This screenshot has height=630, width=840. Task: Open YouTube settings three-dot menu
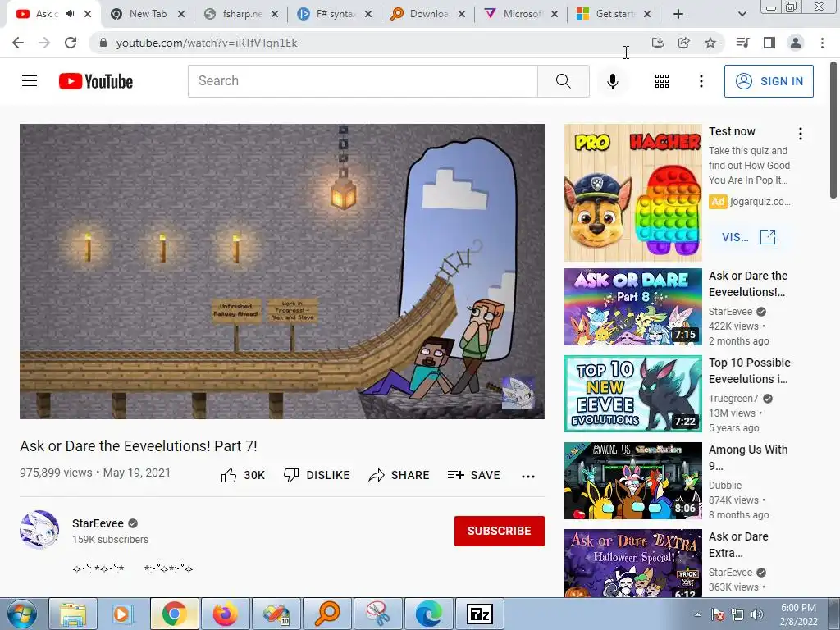click(x=701, y=81)
